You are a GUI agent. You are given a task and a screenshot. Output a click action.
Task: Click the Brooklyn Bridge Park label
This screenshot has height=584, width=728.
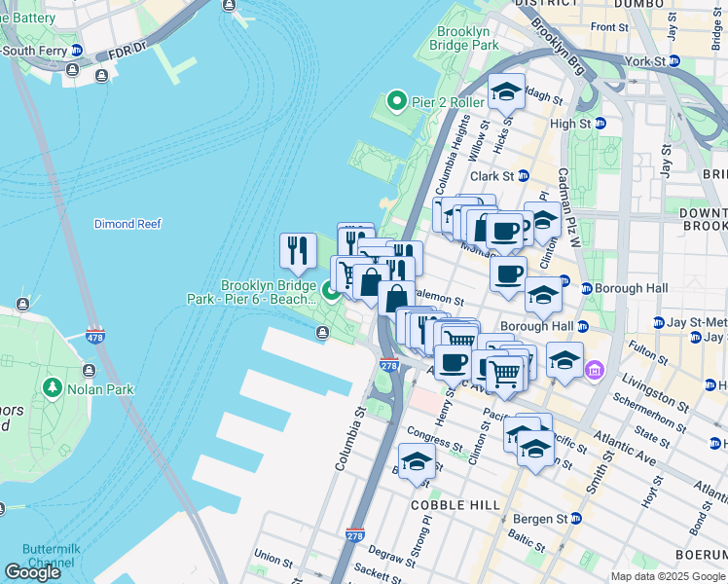464,39
